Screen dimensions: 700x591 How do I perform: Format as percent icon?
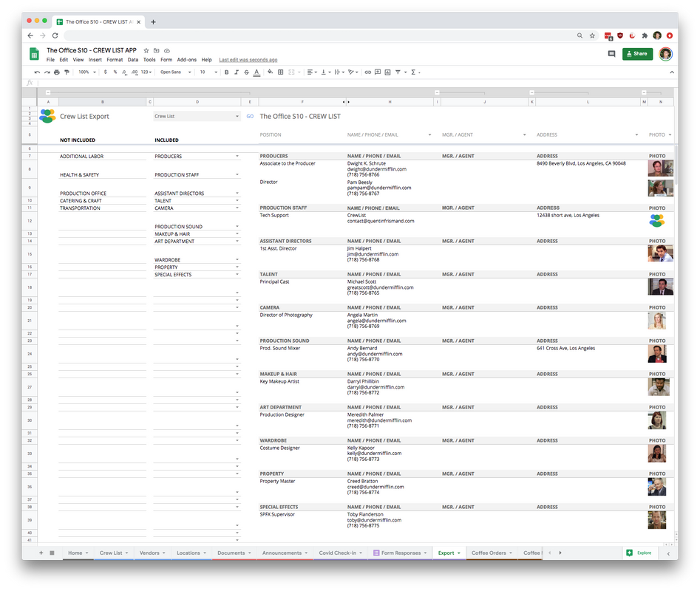point(115,72)
